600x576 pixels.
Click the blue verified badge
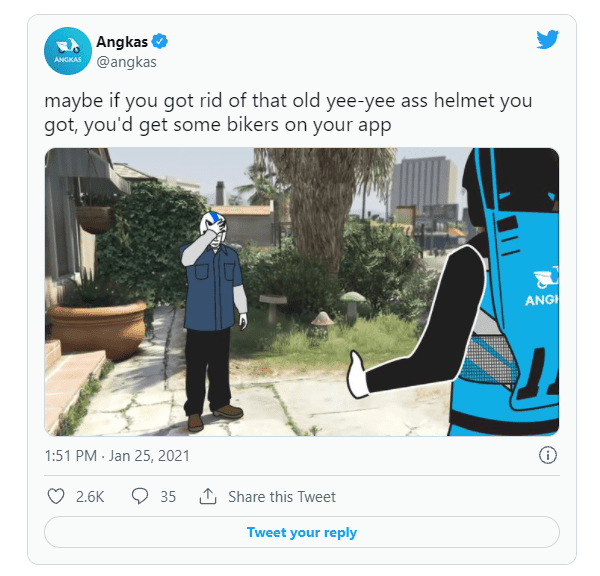click(x=160, y=41)
